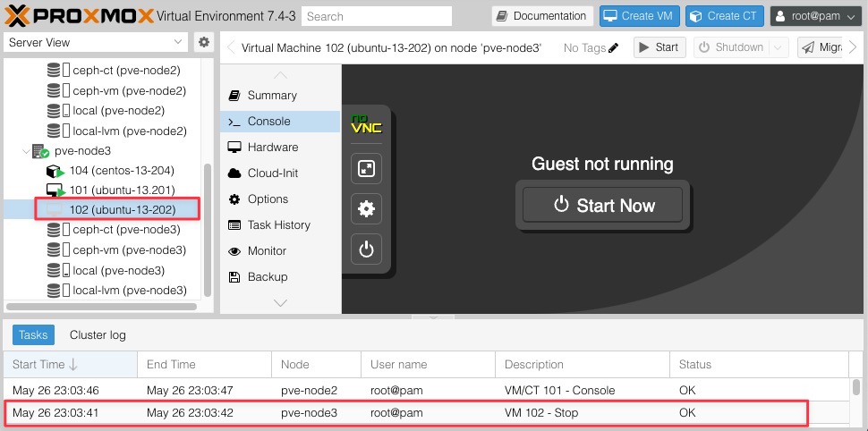Open the root@pam user menu
Screen dimensions: 868x431
click(816, 16)
